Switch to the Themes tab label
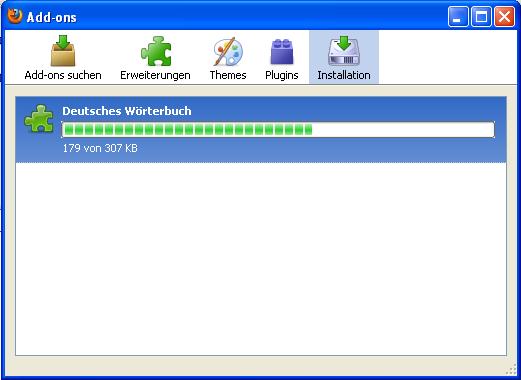 point(228,75)
